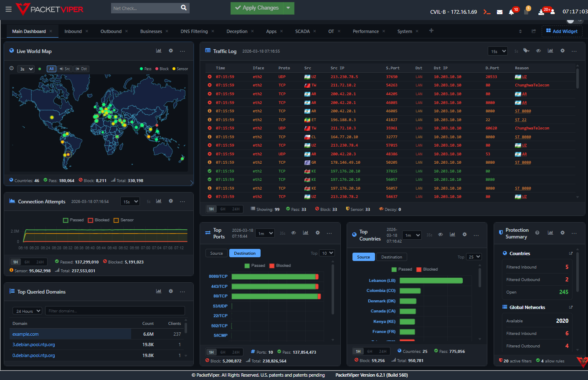Screen dimensions: 588x380
Task: Open the example.com domain link
Action: 25,334
